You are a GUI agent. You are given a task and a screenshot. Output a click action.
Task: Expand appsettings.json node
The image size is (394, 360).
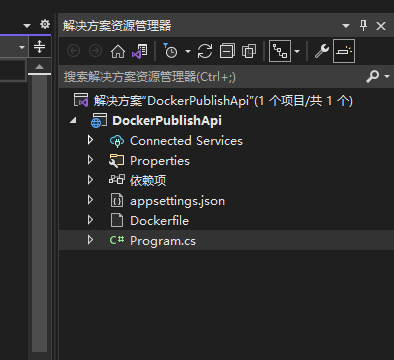90,200
